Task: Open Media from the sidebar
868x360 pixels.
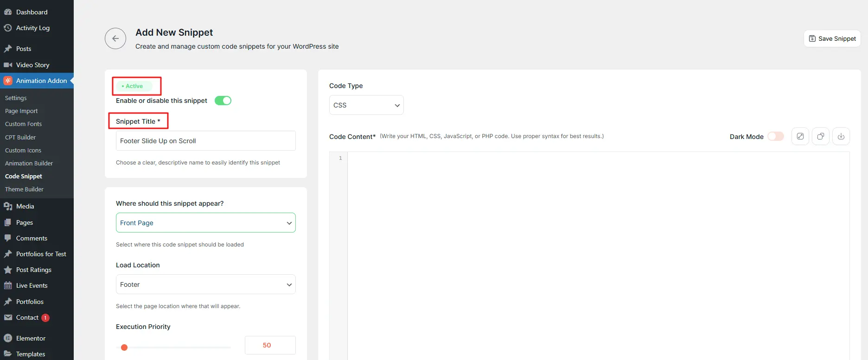Action: 25,206
